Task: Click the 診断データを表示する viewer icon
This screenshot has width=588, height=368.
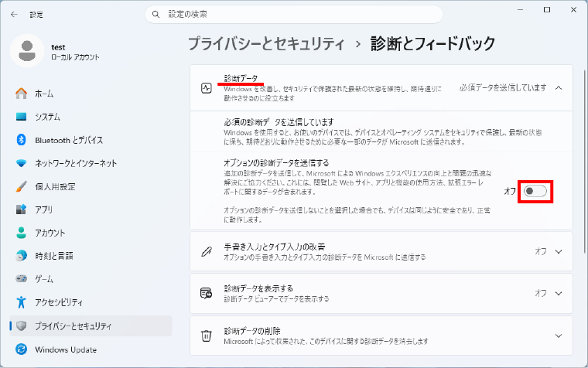Action: (x=207, y=293)
